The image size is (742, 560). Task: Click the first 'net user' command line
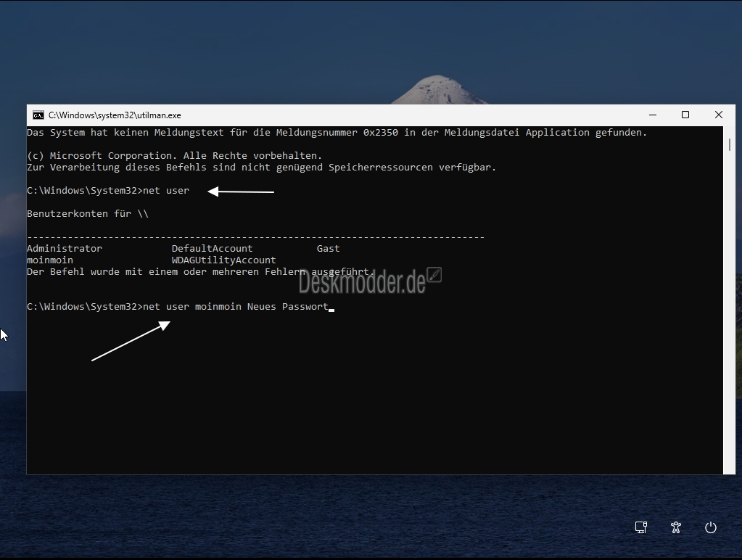coord(108,190)
